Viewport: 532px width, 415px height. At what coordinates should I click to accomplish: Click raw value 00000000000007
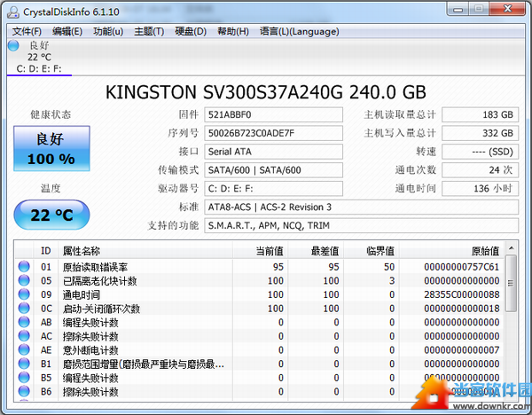(461, 350)
